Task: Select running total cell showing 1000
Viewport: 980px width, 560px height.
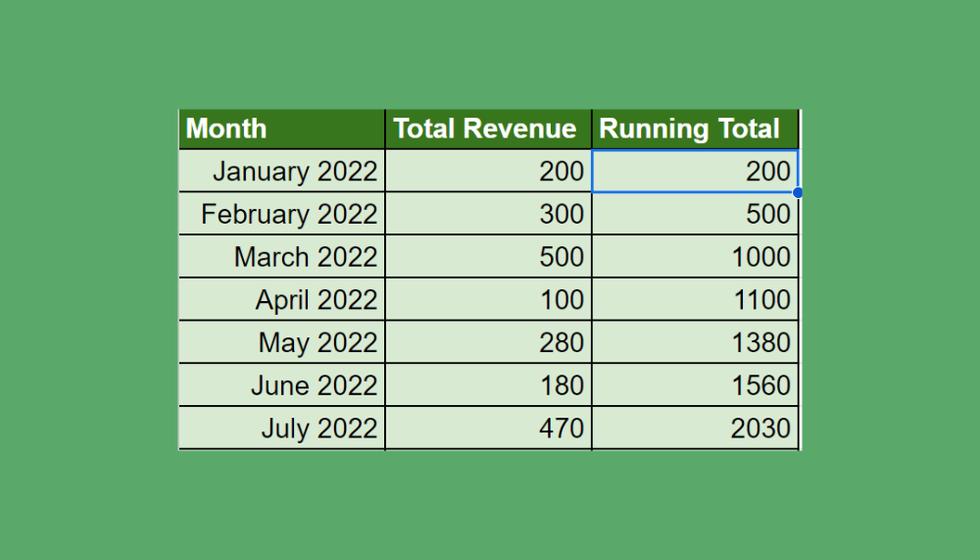Action: [x=695, y=257]
